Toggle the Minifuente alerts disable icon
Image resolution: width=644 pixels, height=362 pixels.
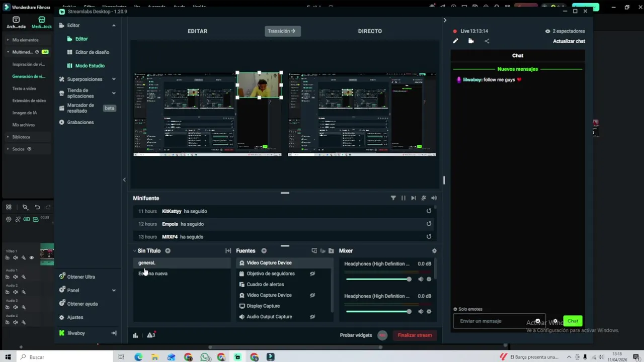[x=424, y=198]
